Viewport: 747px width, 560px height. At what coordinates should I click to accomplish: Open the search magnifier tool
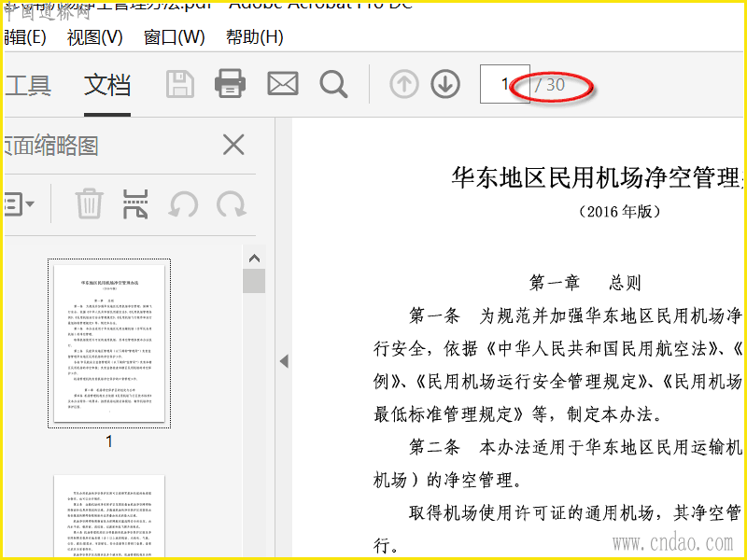(333, 84)
